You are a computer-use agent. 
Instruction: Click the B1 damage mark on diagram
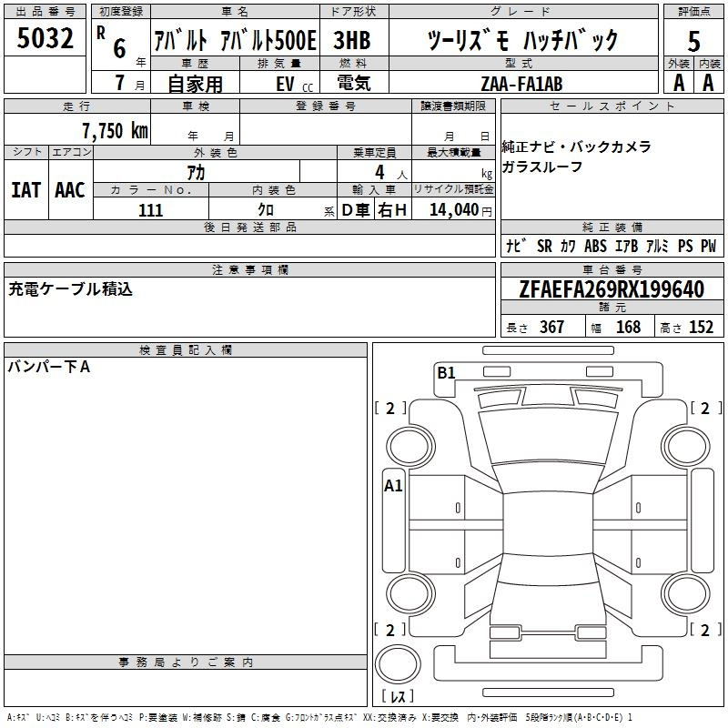446,373
